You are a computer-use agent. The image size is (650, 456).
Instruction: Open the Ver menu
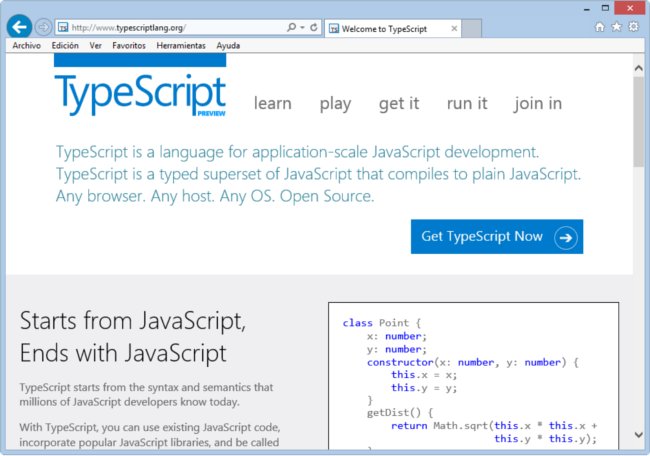(x=95, y=46)
